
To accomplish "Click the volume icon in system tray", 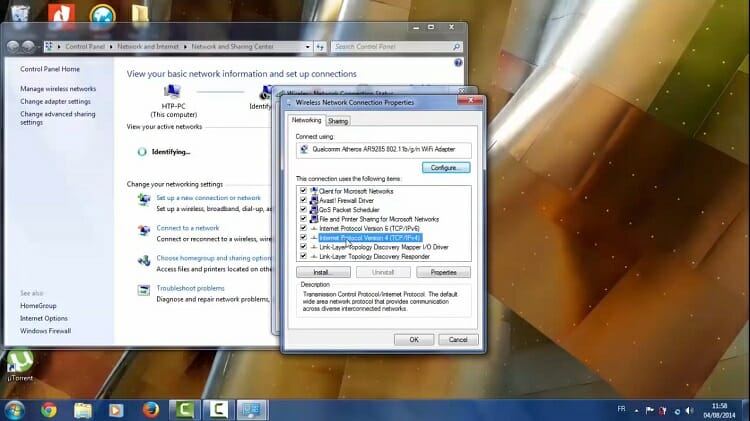I will tap(689, 410).
